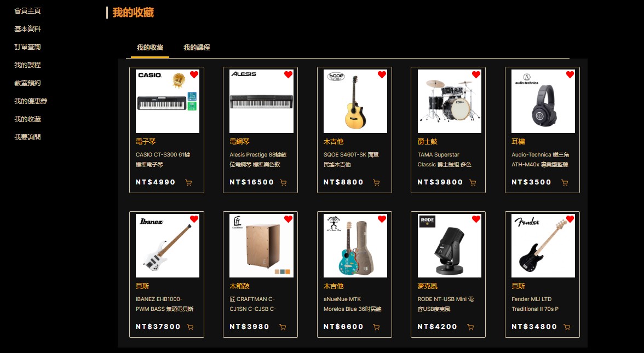Open the TAMA drum set image
The image size is (644, 353).
449,101
